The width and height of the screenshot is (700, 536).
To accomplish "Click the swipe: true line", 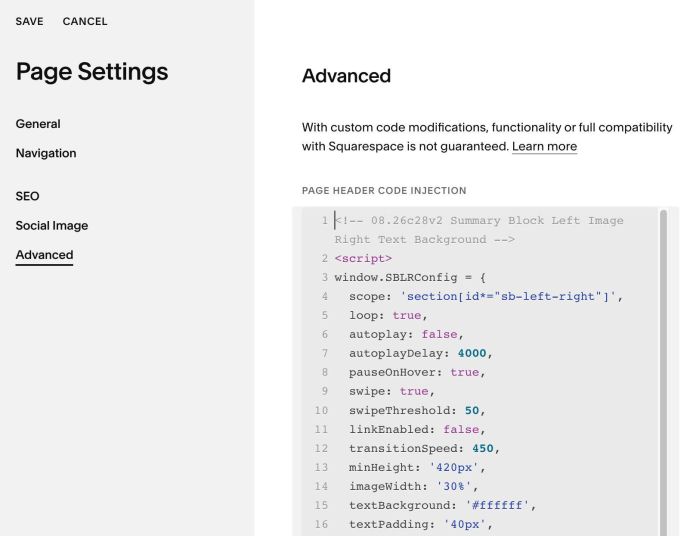I will pos(392,391).
